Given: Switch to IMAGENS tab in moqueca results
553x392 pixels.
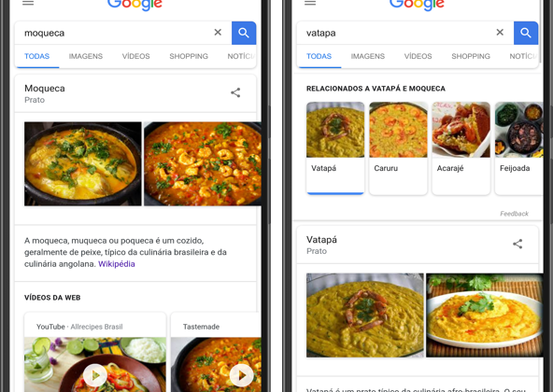Looking at the screenshot, I should click(x=86, y=56).
